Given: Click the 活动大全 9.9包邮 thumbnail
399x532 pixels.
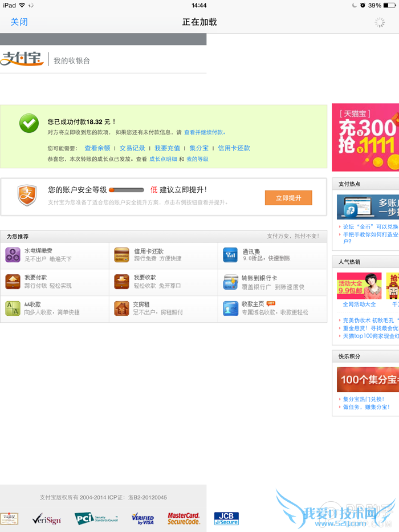Looking at the screenshot, I should pyautogui.click(x=359, y=286).
